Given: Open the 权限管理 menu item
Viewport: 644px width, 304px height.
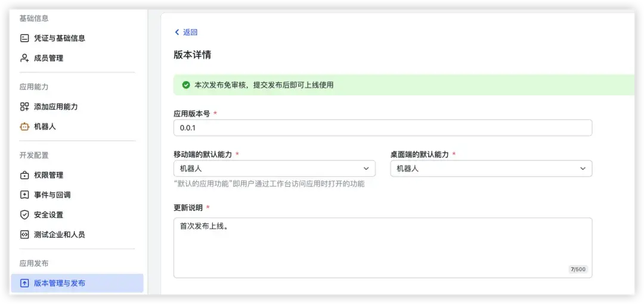Looking at the screenshot, I should tap(48, 175).
